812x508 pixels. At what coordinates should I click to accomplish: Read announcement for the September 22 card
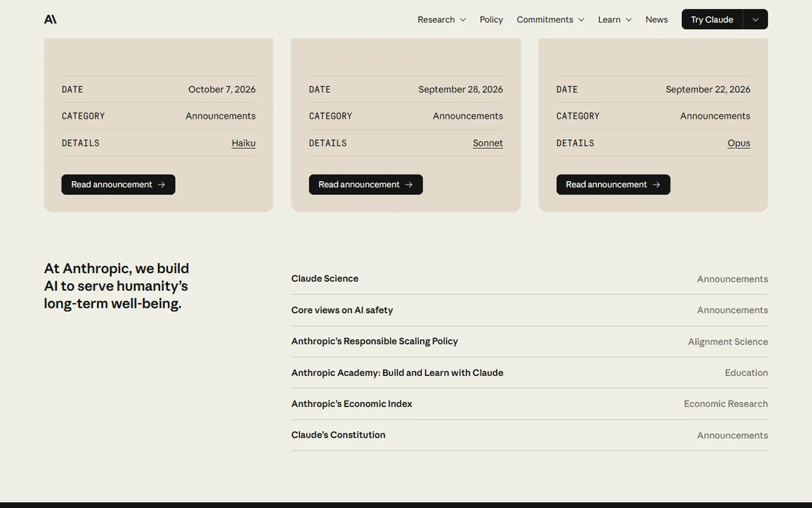(x=613, y=184)
